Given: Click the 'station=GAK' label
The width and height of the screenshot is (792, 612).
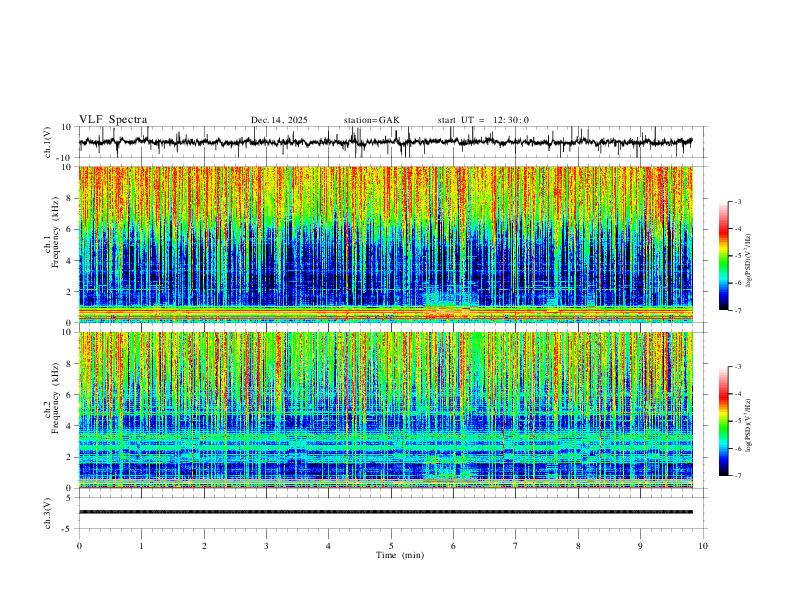Looking at the screenshot, I should pos(371,120).
